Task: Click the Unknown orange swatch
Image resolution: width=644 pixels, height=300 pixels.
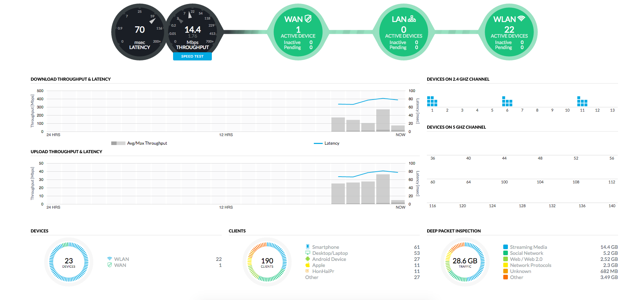Action: [x=505, y=271]
